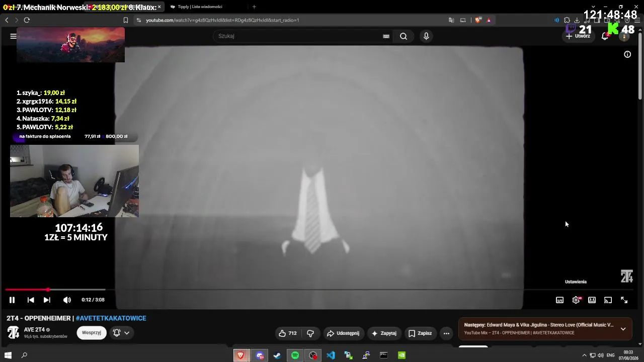Viewport: 644px width, 362px height.
Task: Open the more actions ellipsis menu
Action: pos(446,333)
